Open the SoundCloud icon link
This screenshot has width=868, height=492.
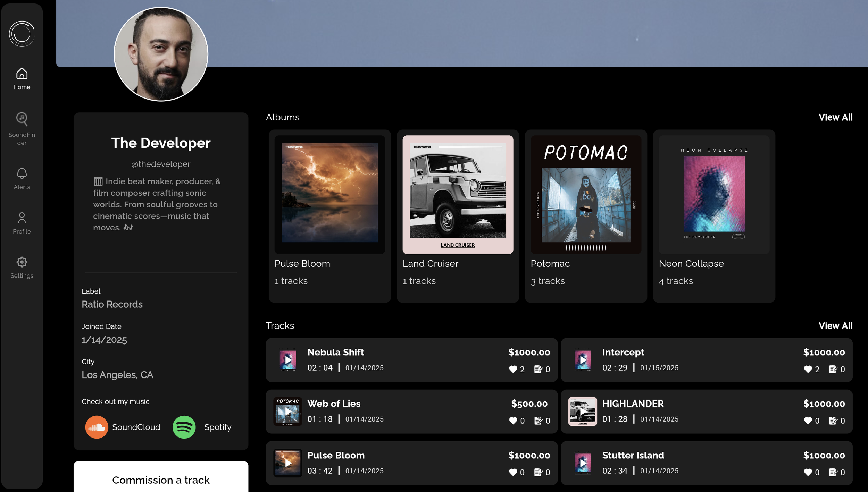pos(97,427)
